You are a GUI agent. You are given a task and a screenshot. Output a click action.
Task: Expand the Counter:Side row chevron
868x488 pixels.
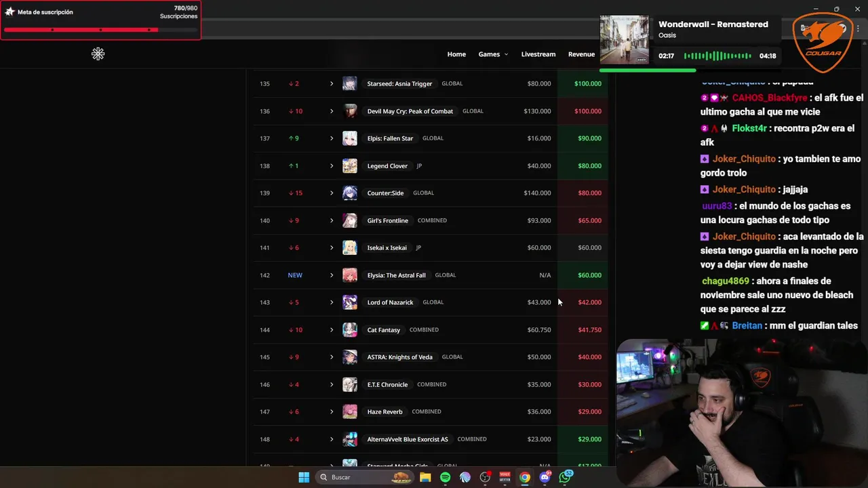332,193
